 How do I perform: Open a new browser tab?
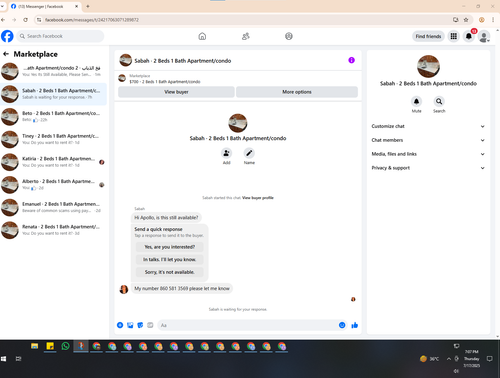[88, 6]
